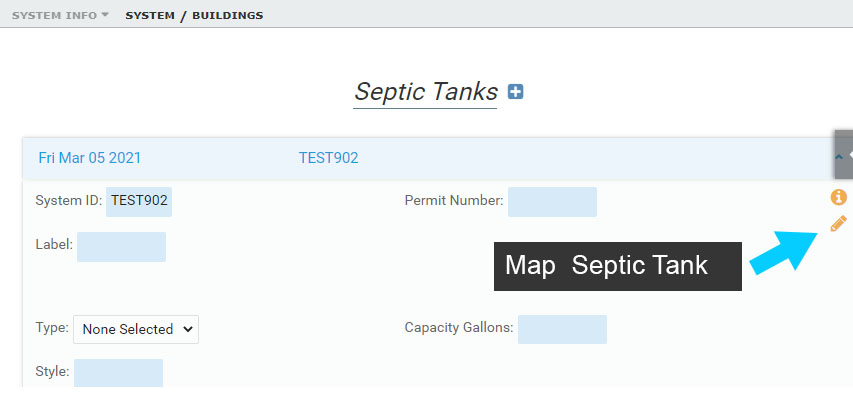Click the System ID label text
Viewport: 853px width, 400px height.
tap(68, 200)
